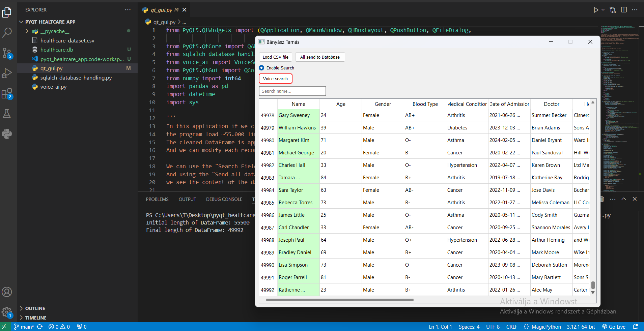Change UTF-8 encoding in status bar
This screenshot has height=331, width=644.
493,327
